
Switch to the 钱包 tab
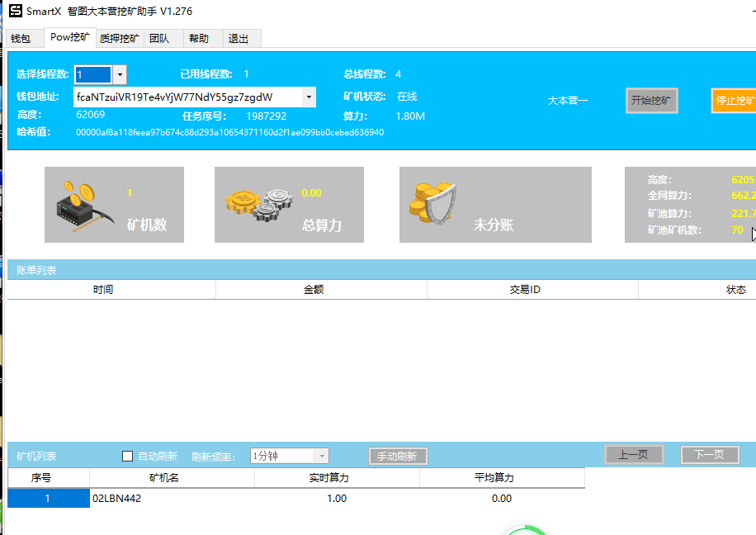(x=22, y=38)
